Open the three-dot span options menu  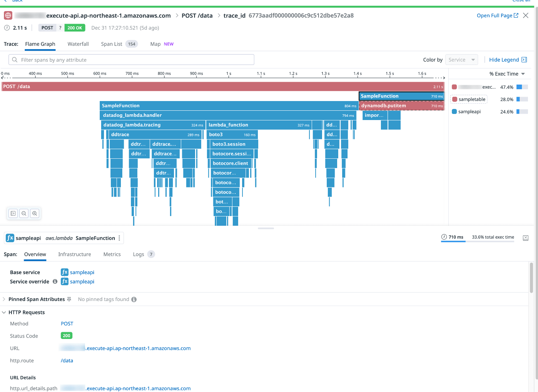click(x=119, y=238)
